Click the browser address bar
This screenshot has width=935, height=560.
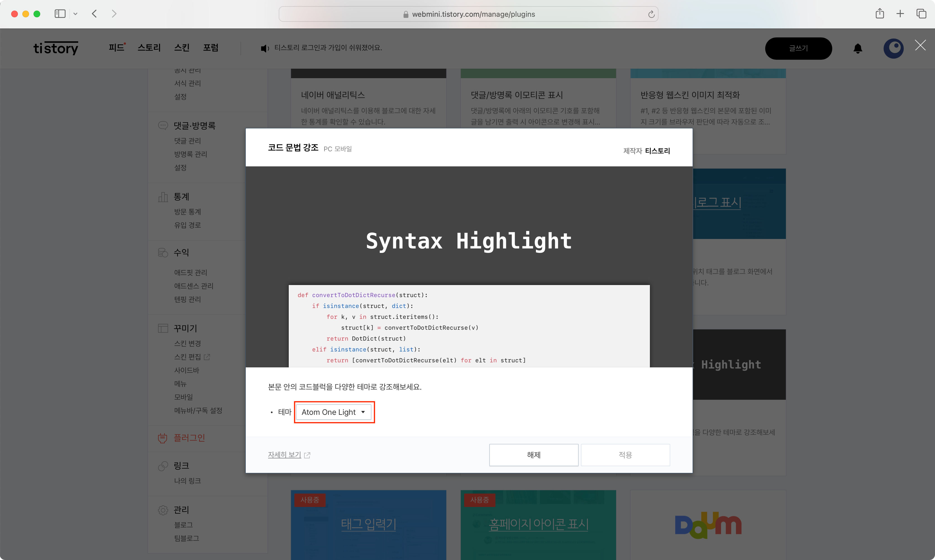click(468, 14)
